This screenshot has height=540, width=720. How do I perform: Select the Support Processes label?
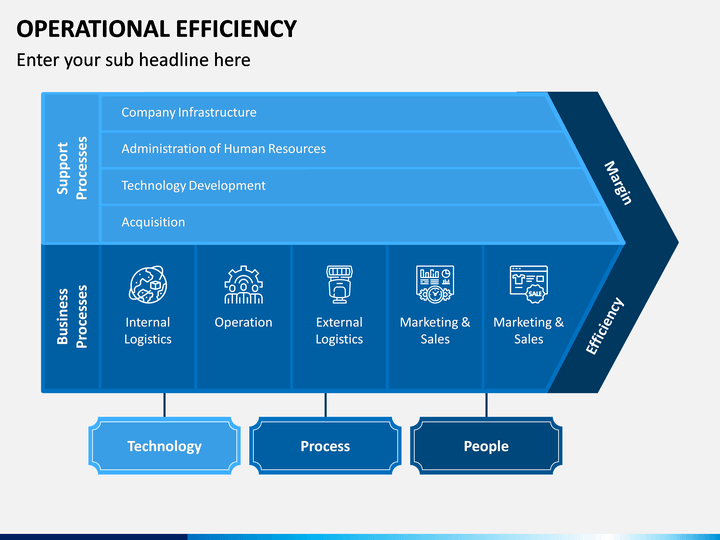click(x=72, y=168)
